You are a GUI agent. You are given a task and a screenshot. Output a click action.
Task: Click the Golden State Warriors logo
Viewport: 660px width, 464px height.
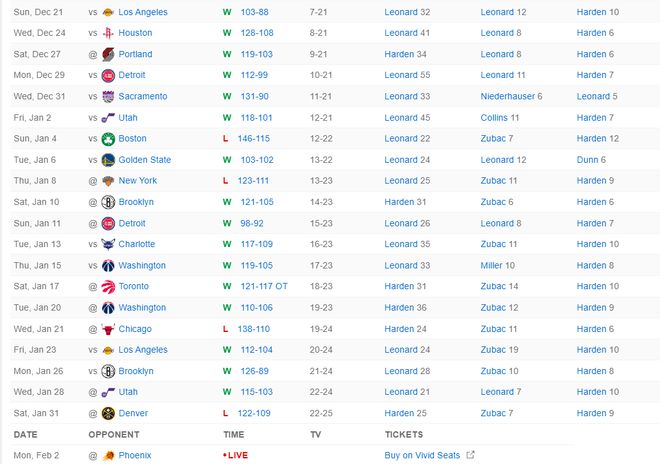pyautogui.click(x=108, y=160)
